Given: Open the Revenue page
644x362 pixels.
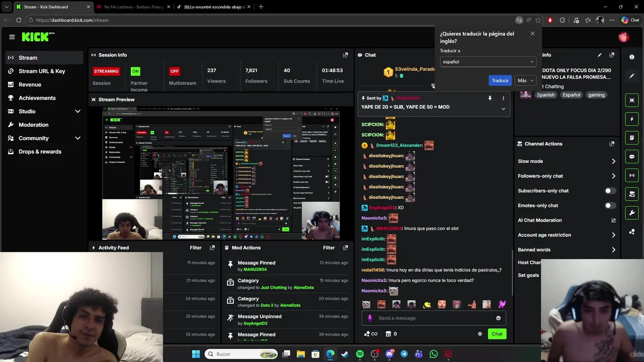Looking at the screenshot, I should [30, 84].
